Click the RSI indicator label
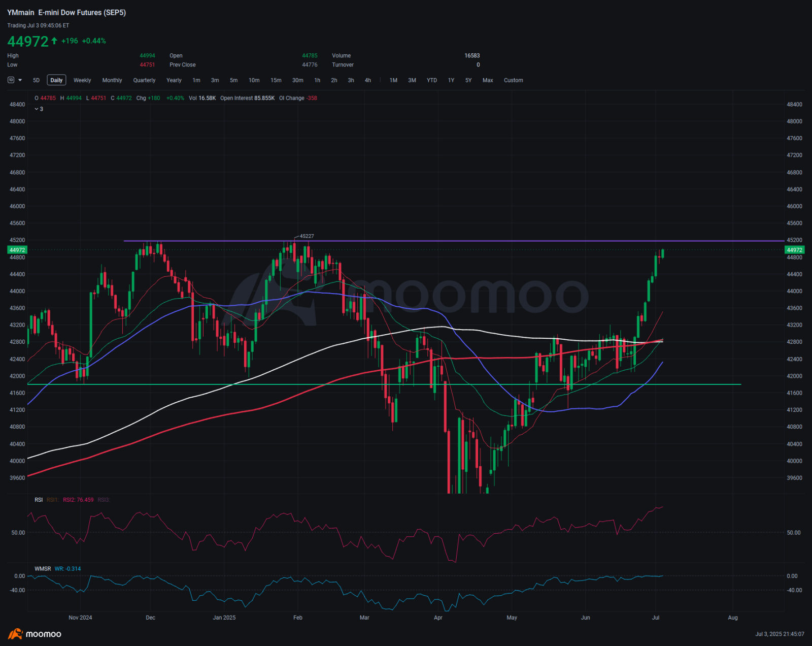This screenshot has width=812, height=646. 39,500
